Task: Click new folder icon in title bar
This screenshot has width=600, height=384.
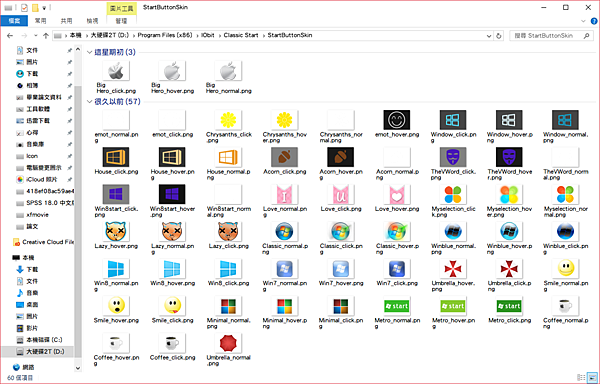Action: pyautogui.click(x=35, y=8)
